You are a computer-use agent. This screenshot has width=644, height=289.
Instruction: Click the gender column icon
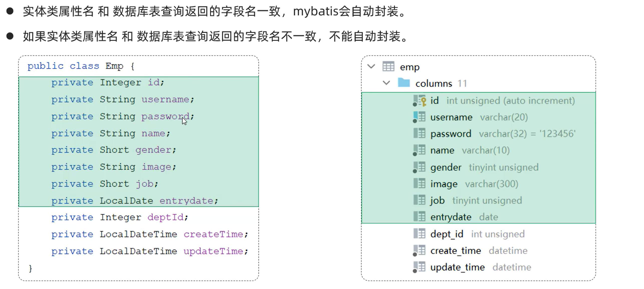419,167
